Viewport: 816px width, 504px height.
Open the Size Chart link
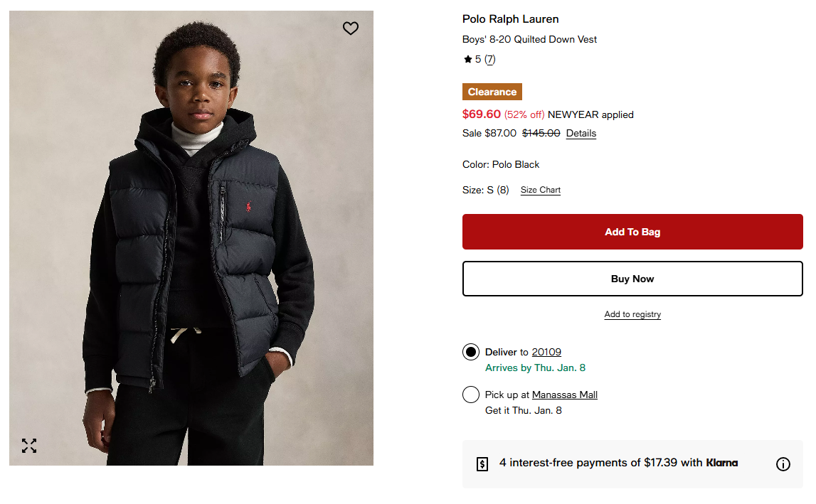pos(540,191)
